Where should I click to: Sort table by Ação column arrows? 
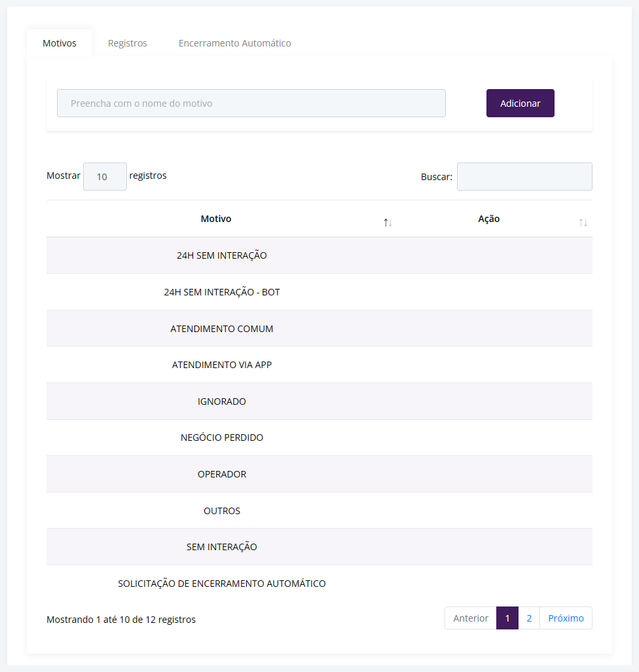pos(583,223)
